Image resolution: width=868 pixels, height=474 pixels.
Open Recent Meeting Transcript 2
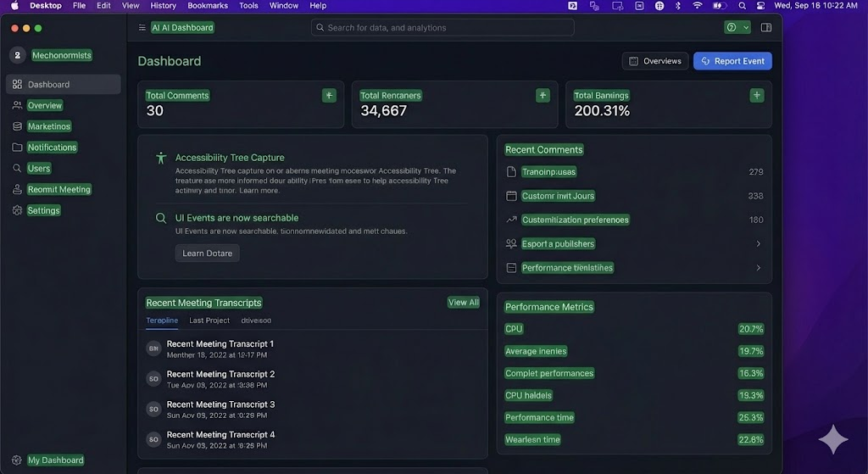220,374
